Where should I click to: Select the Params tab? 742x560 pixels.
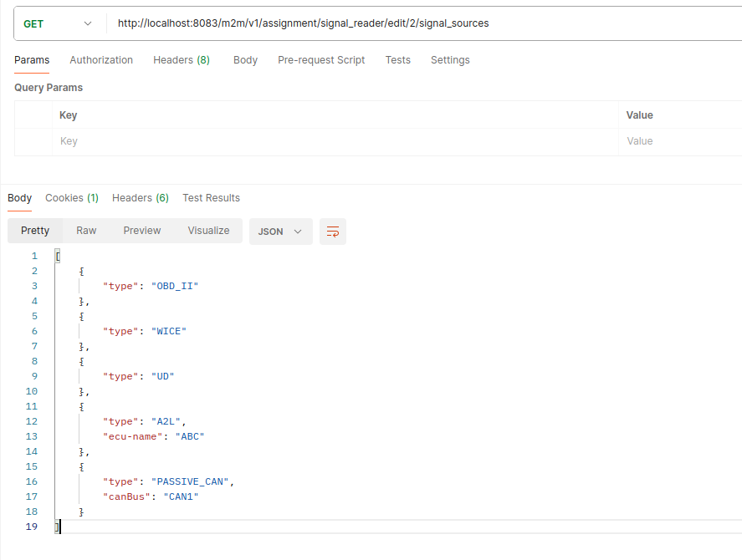pos(32,60)
